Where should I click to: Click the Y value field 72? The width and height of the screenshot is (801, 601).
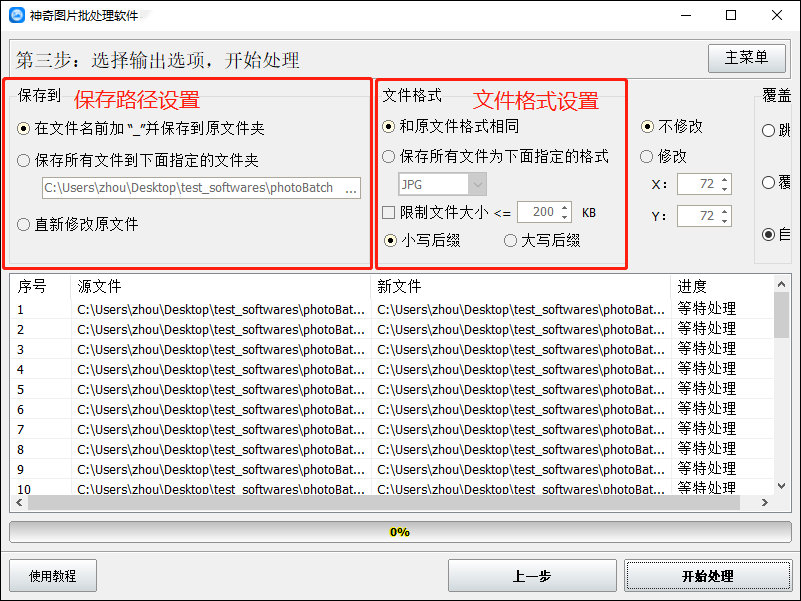(699, 216)
